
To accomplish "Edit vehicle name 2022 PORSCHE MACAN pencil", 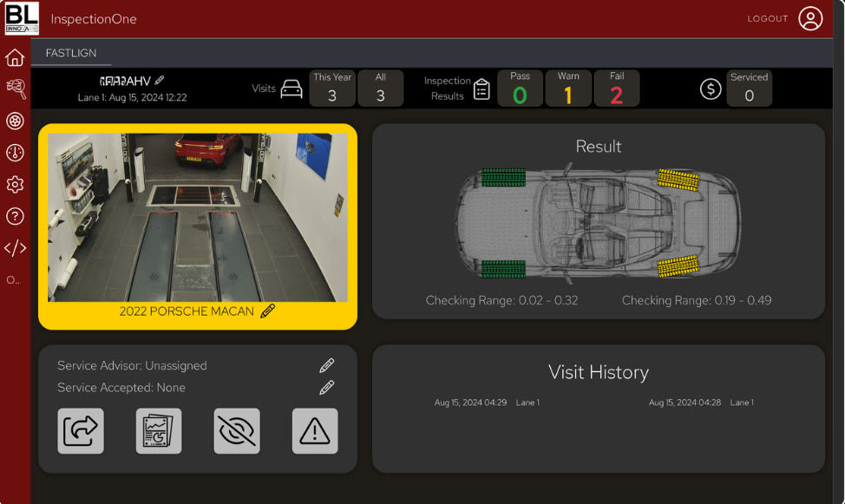I will [x=268, y=311].
